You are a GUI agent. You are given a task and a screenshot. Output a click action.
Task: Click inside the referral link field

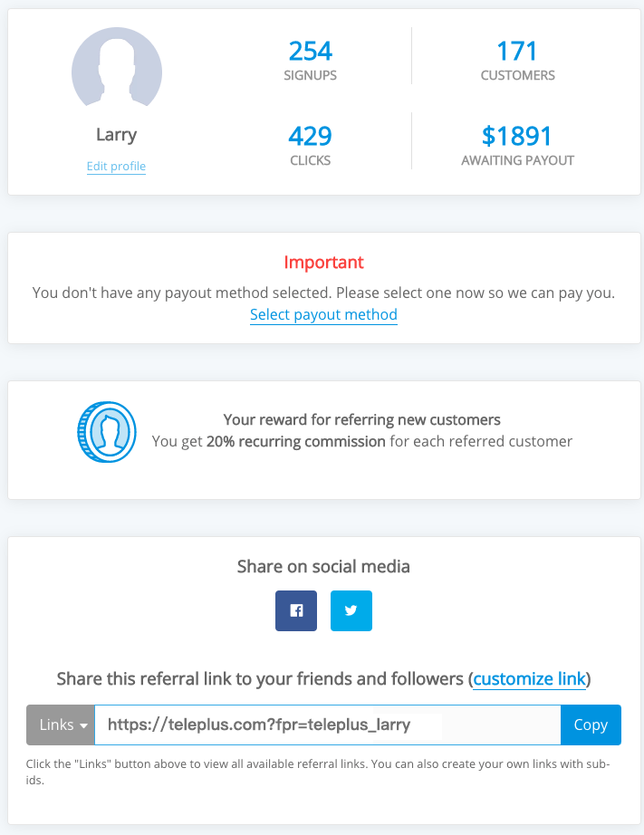pyautogui.click(x=328, y=725)
